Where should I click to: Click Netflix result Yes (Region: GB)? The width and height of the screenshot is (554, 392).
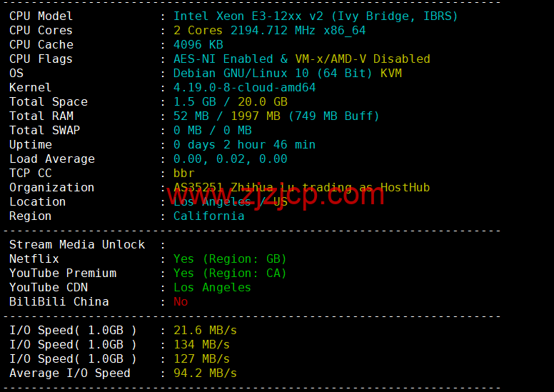pos(230,258)
